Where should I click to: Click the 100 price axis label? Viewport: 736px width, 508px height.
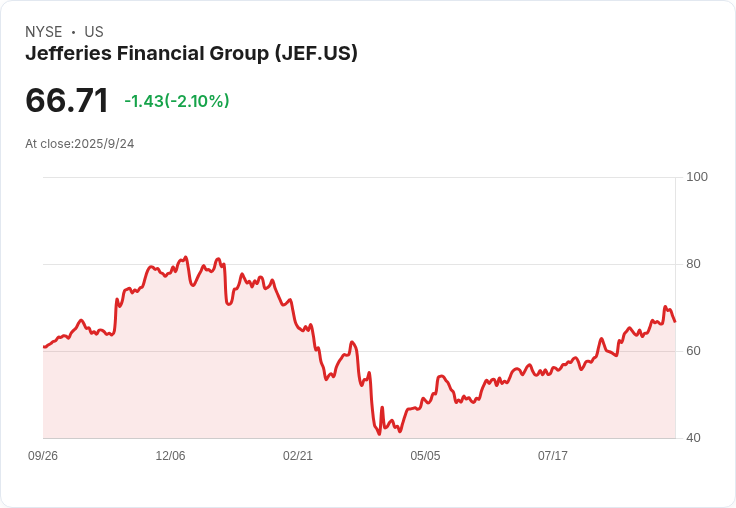(x=697, y=177)
